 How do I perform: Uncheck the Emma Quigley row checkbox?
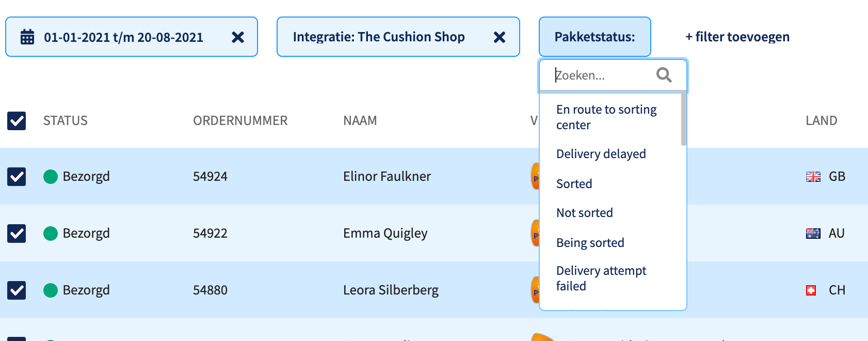click(x=17, y=234)
